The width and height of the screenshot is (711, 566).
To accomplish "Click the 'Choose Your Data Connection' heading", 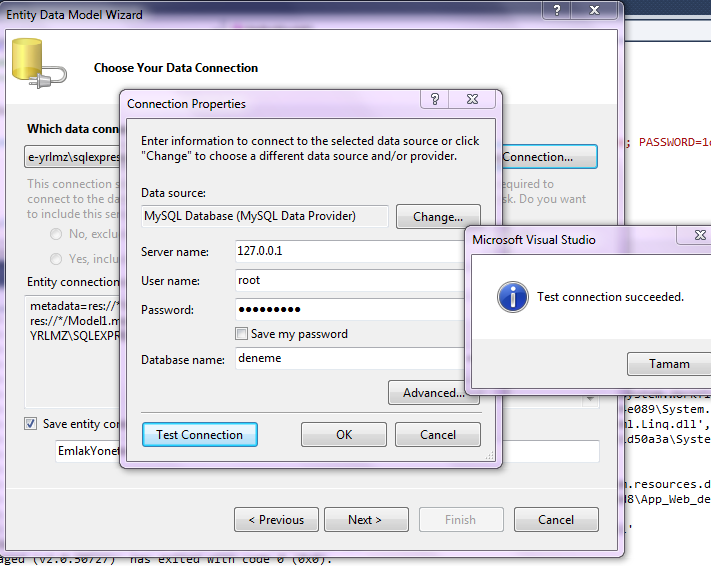I will tap(176, 68).
